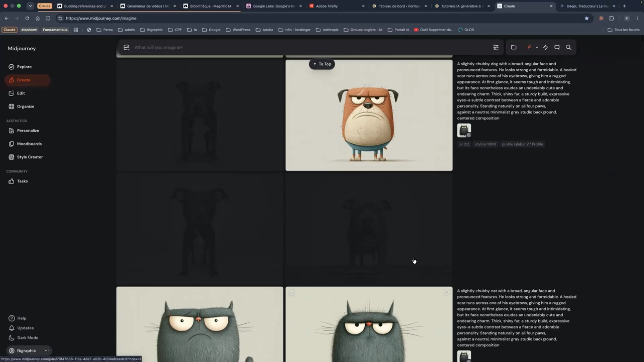Toggle the red P personalization icon
Viewport: 644px width, 362px height.
(x=529, y=47)
